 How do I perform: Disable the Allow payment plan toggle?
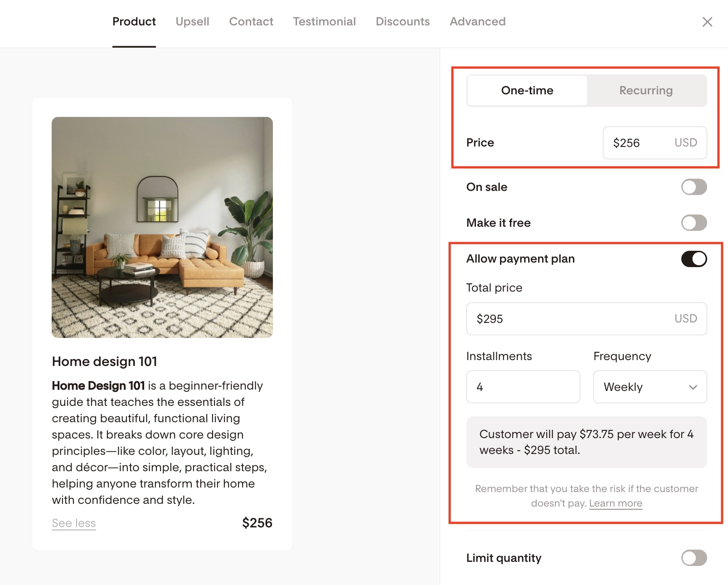click(694, 259)
